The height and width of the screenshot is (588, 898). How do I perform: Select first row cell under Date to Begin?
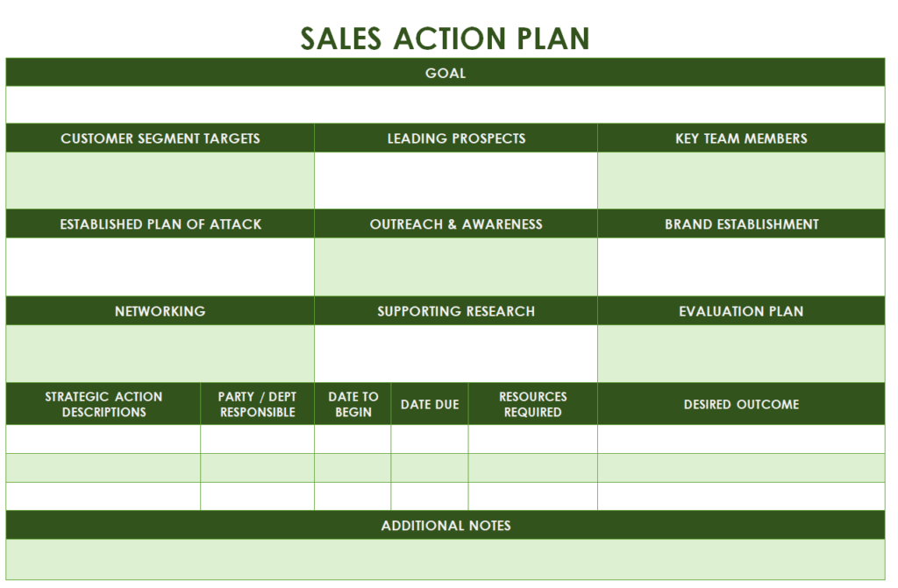tap(353, 439)
